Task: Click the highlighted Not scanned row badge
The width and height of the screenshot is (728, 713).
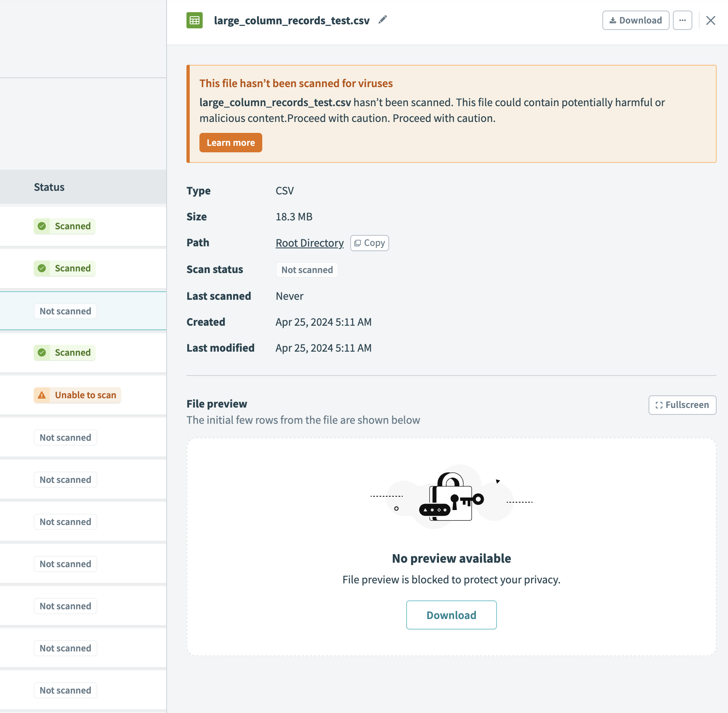Action: click(65, 311)
